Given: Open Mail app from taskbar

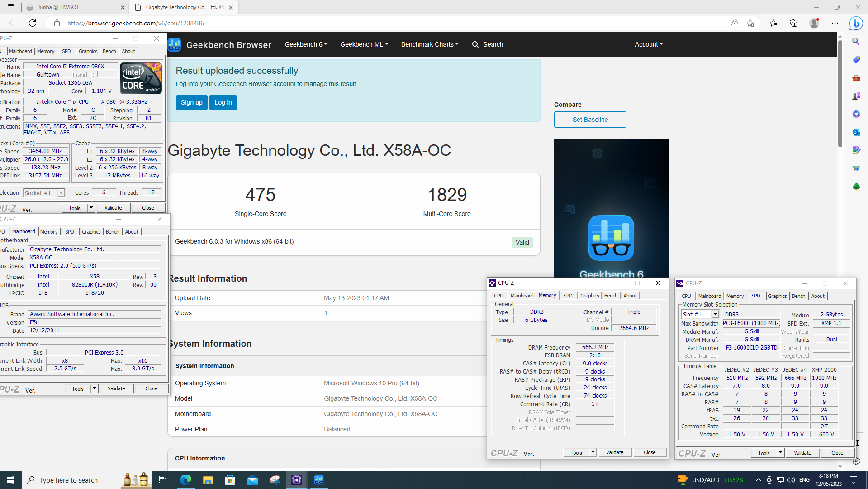Looking at the screenshot, I should [x=252, y=480].
